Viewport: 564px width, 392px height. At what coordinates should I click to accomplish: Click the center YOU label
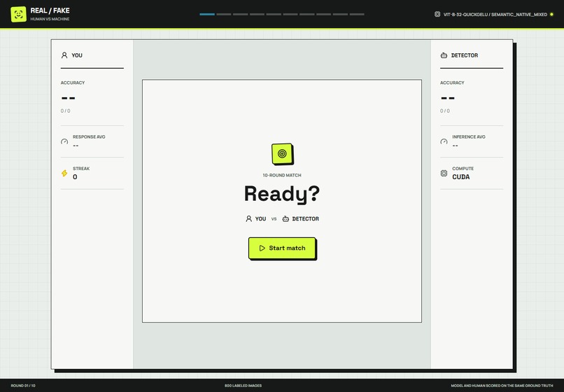pos(260,219)
